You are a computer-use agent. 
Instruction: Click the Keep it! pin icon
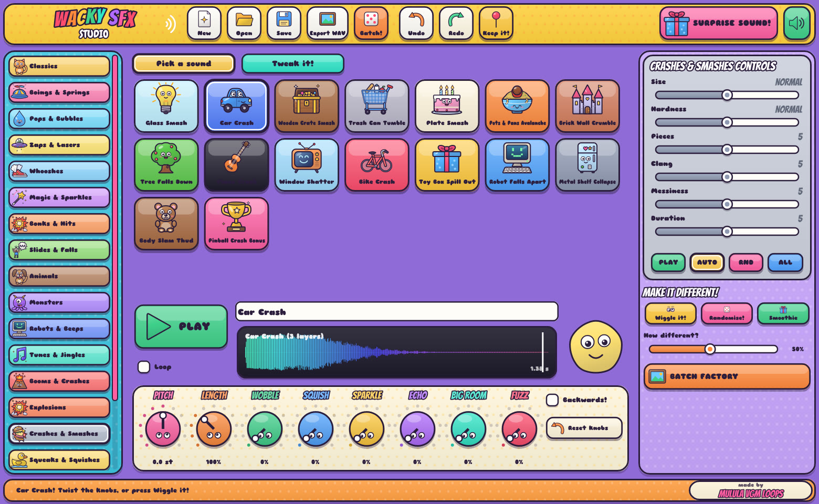pyautogui.click(x=496, y=23)
